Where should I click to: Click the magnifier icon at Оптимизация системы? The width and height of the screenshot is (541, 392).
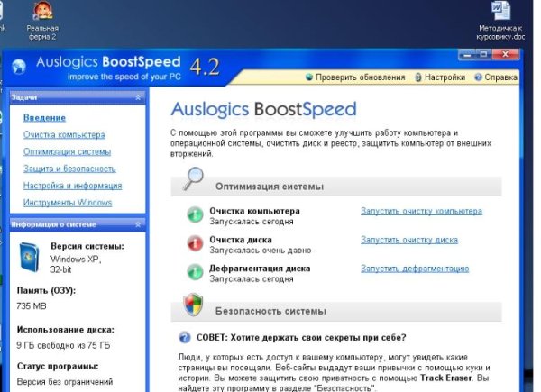pos(194,178)
